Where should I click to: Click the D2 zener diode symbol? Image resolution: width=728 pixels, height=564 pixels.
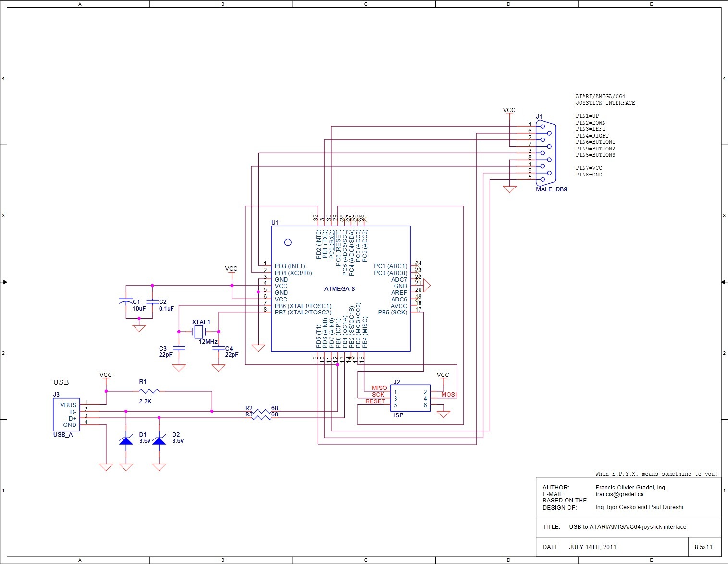159,439
